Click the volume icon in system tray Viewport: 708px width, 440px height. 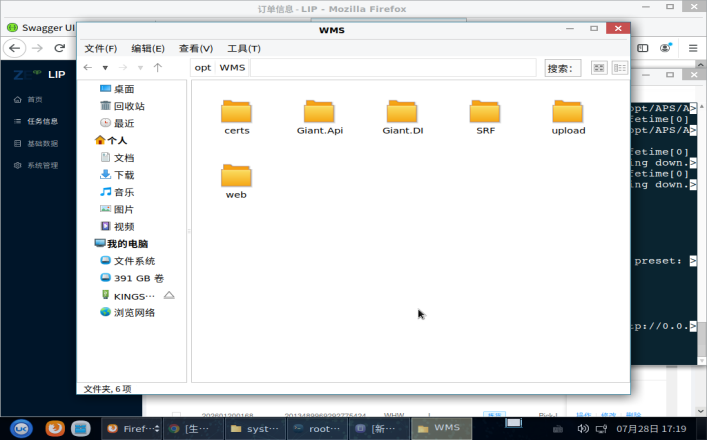click(583, 428)
